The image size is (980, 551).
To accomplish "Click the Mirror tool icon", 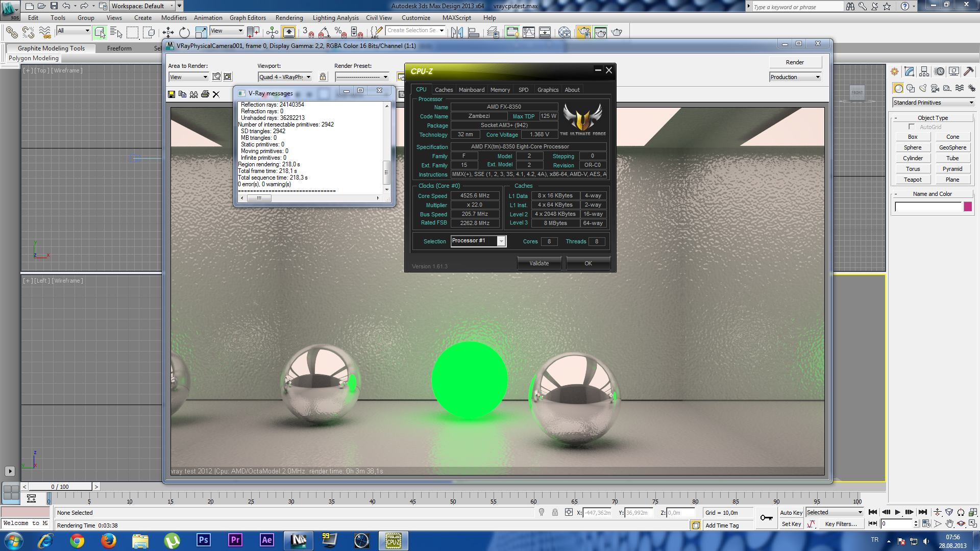I will (x=457, y=33).
